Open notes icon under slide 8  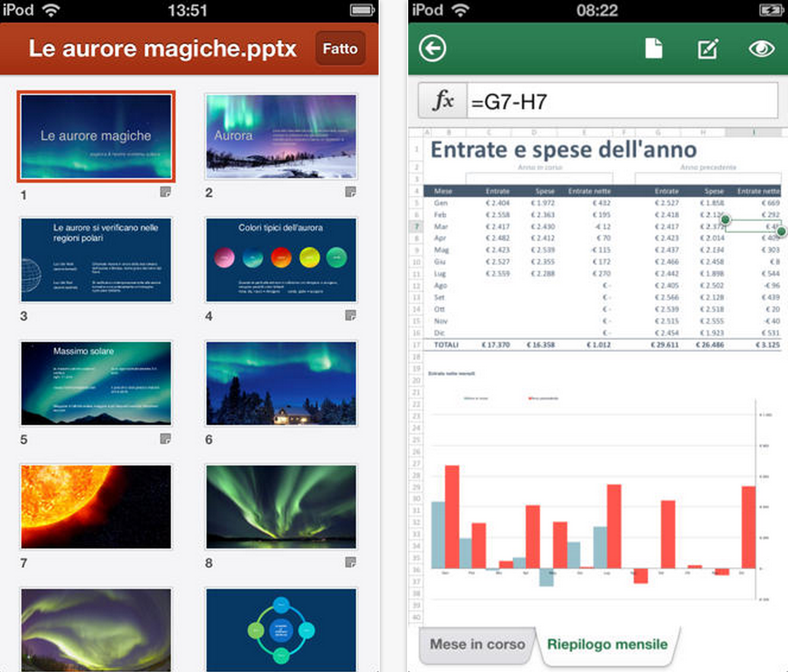351,562
